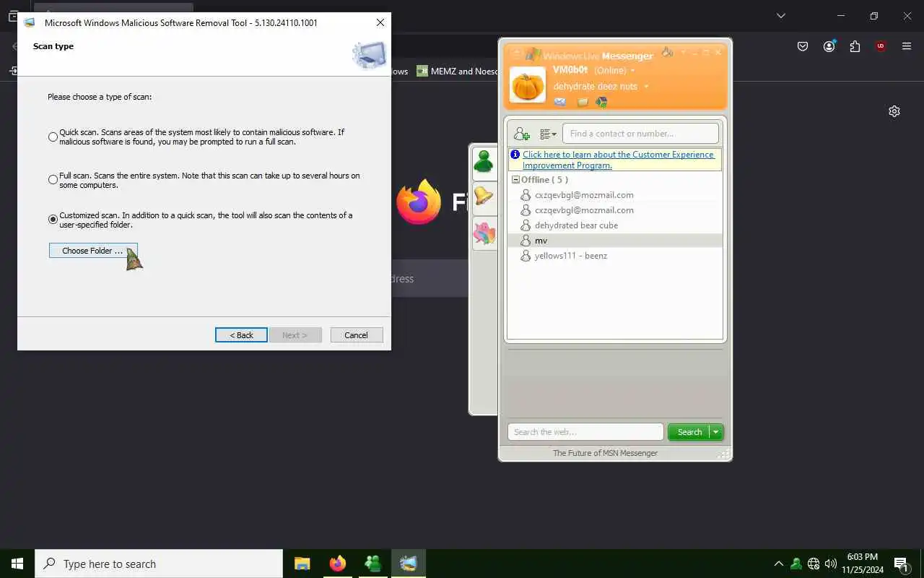Image resolution: width=924 pixels, height=578 pixels.
Task: Click Cancel in the removal tool dialog
Action: click(x=357, y=335)
